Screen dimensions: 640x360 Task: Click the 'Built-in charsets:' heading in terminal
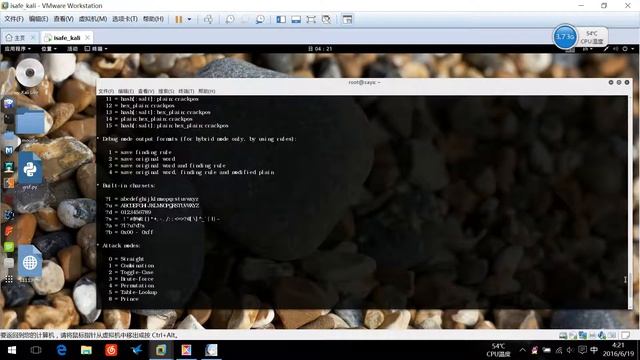129,186
